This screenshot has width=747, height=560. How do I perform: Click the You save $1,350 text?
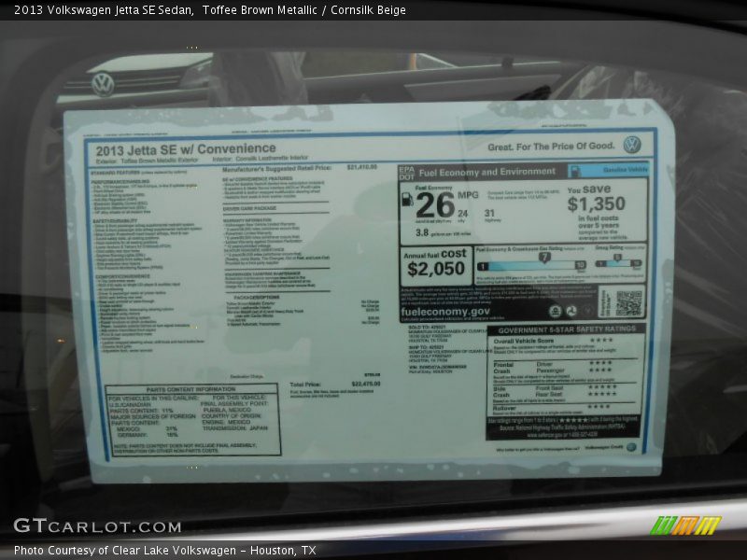[597, 199]
